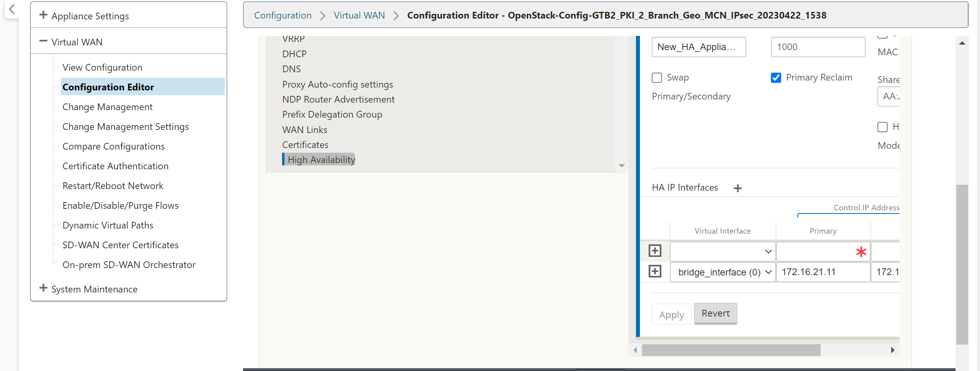Open Change Management
980x371 pixels.
click(107, 107)
